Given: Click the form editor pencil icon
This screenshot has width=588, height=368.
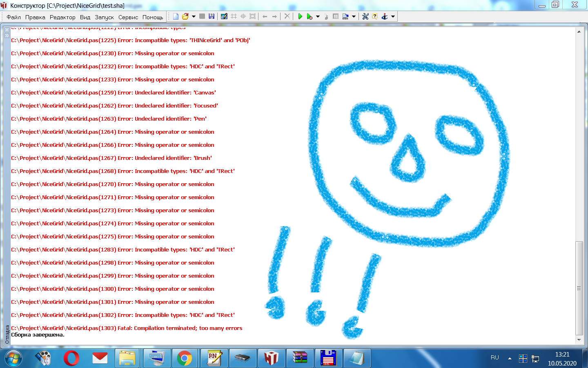Looking at the screenshot, I should coord(224,16).
